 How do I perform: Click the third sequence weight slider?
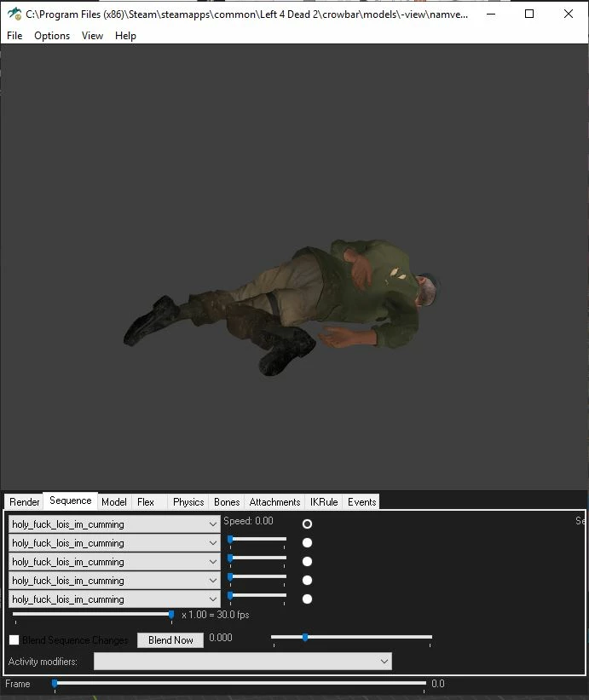[x=257, y=558]
